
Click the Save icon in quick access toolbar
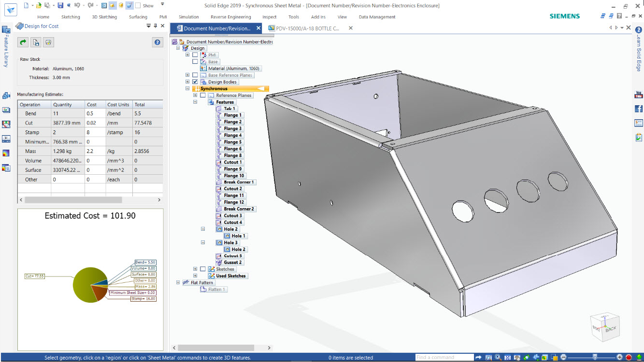pos(60,5)
